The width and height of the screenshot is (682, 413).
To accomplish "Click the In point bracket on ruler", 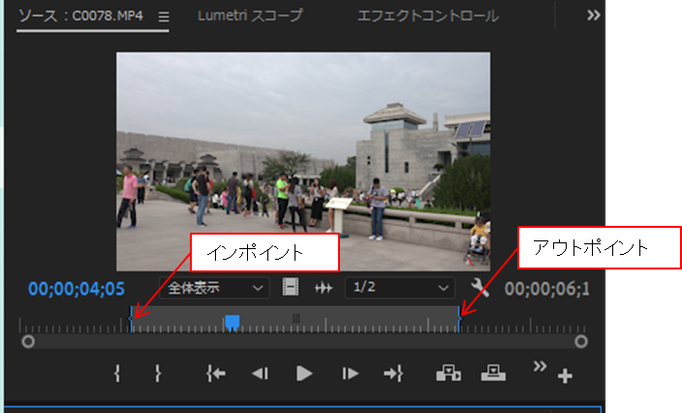I will (131, 319).
